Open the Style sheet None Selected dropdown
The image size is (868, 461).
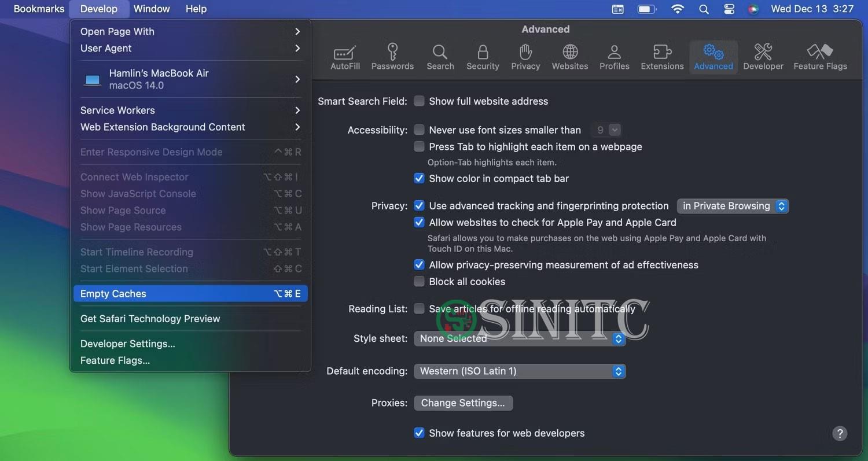(520, 338)
